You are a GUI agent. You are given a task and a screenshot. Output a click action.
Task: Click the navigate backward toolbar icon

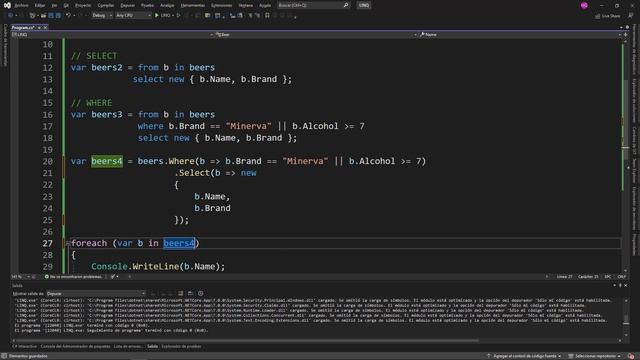[10, 16]
